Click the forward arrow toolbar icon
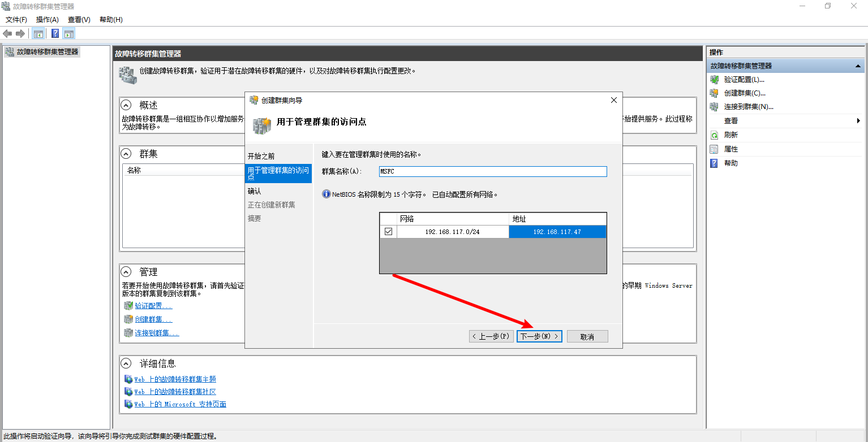The height and width of the screenshot is (442, 868). tap(20, 33)
